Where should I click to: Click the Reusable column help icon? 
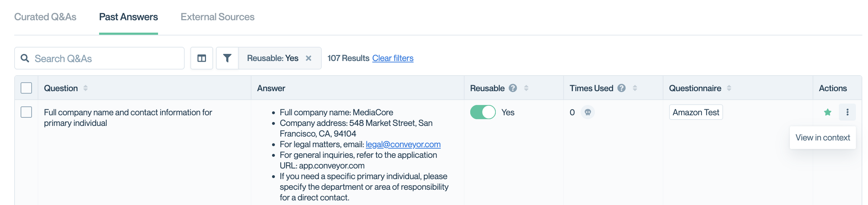pyautogui.click(x=513, y=88)
